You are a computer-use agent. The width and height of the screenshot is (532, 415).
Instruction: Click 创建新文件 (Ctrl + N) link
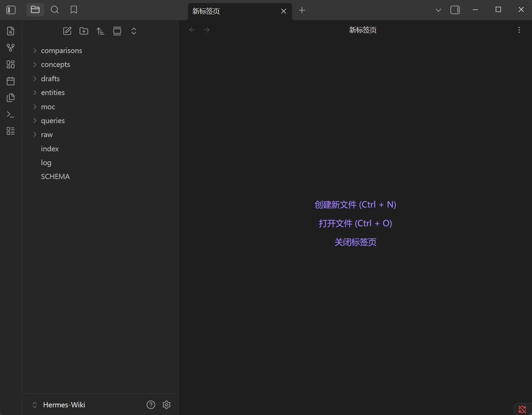click(356, 205)
